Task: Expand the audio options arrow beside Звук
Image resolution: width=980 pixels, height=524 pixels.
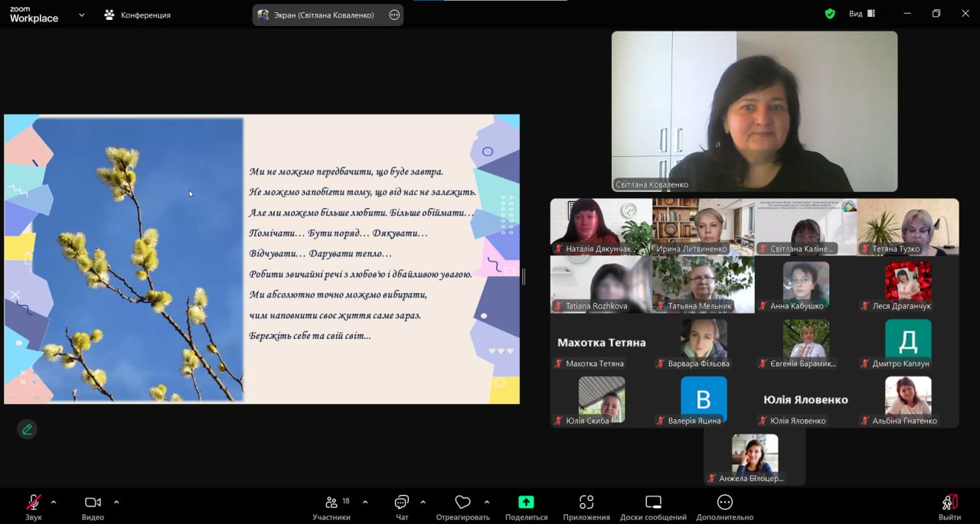Action: point(54,503)
